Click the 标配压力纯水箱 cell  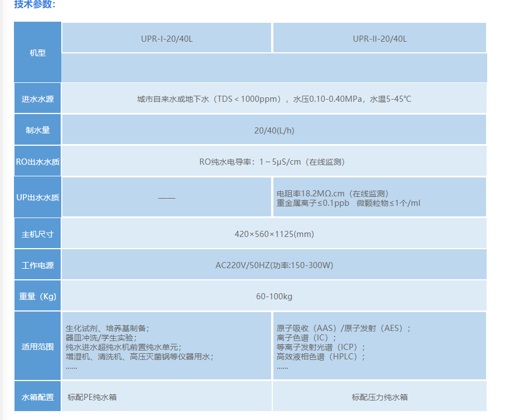(379, 397)
